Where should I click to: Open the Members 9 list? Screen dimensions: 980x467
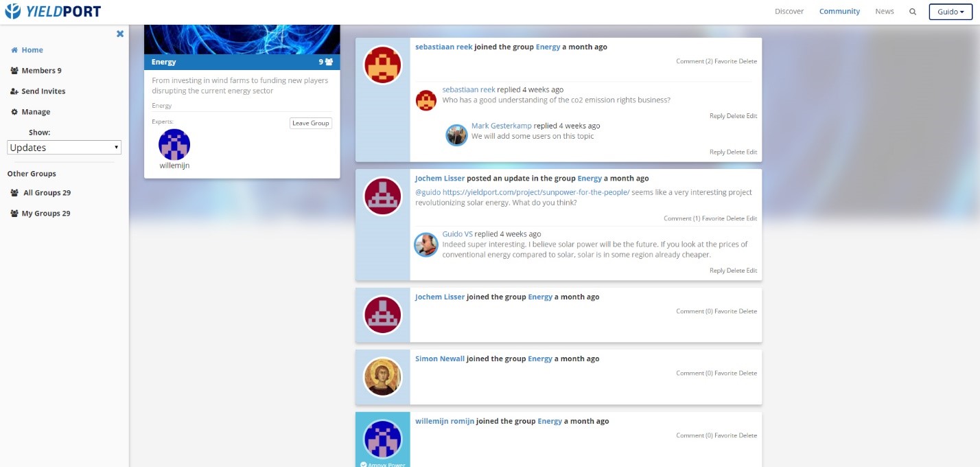41,71
